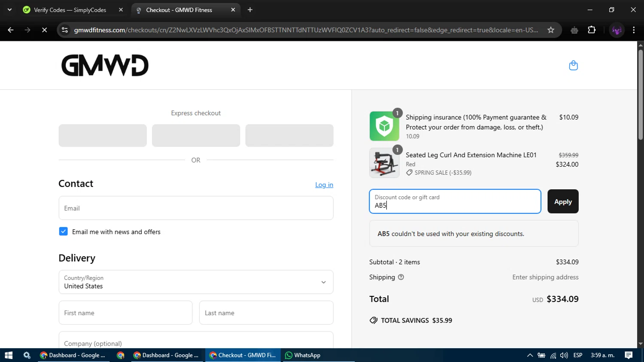Viewport: 644px width, 362px height.
Task: Click the $324.00 discounted price
Action: [567, 164]
